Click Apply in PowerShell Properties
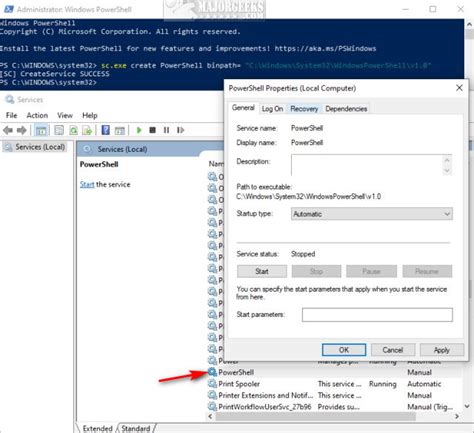Screen dimensions: 474x433 [442, 350]
